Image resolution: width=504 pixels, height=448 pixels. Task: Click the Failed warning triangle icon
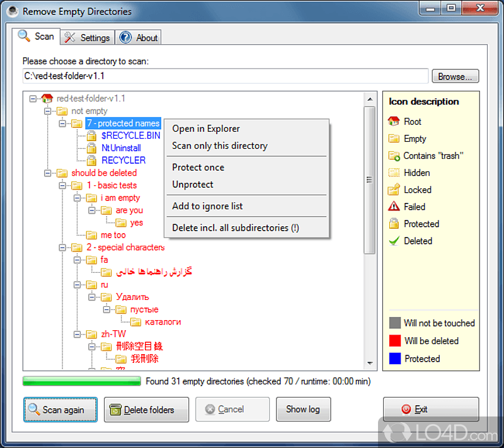click(x=392, y=207)
